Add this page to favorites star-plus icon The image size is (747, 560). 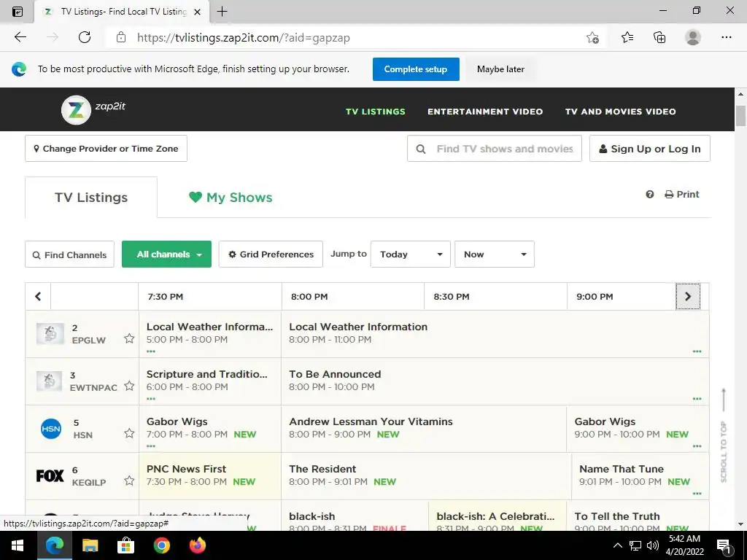coord(592,38)
